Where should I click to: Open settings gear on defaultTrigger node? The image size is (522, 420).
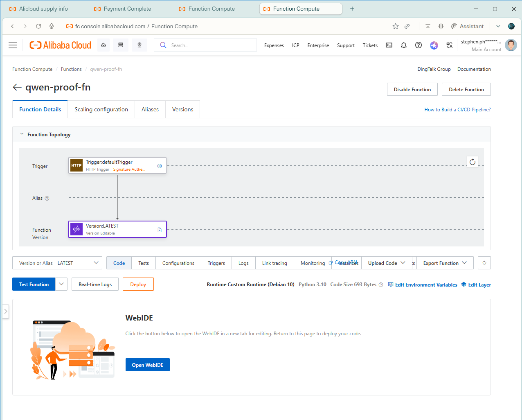(x=160, y=166)
